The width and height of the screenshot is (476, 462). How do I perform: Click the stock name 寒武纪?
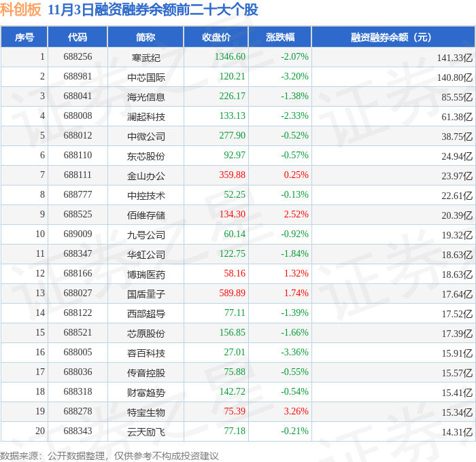tap(146, 58)
